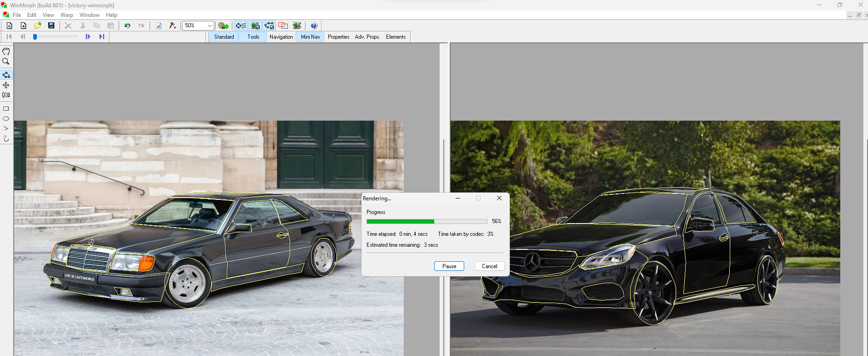868x356 pixels.
Task: Select the freehand curve tool
Action: pyautogui.click(x=6, y=139)
